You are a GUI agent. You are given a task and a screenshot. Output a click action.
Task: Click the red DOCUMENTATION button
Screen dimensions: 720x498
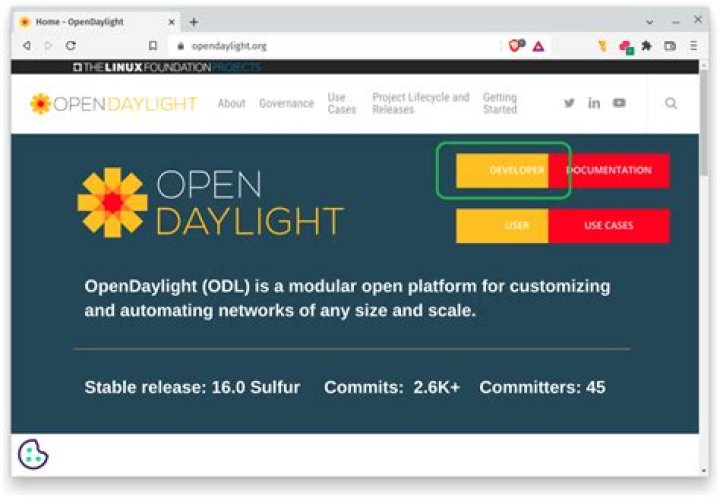(x=609, y=170)
